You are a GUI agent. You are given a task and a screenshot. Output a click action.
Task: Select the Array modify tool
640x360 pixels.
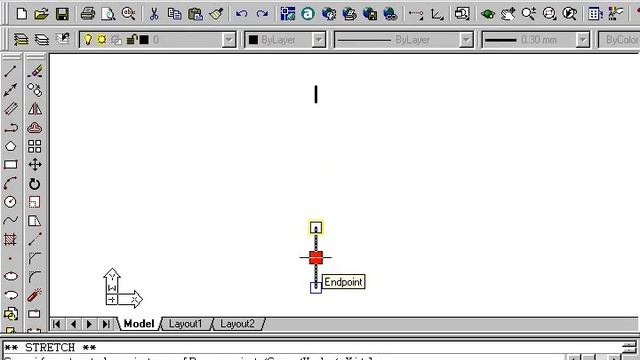click(x=35, y=146)
